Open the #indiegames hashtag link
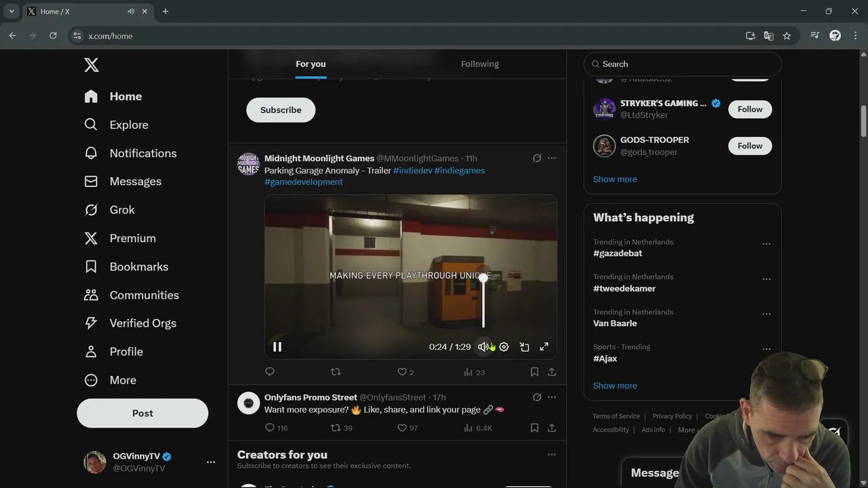The width and height of the screenshot is (868, 488). [460, 171]
